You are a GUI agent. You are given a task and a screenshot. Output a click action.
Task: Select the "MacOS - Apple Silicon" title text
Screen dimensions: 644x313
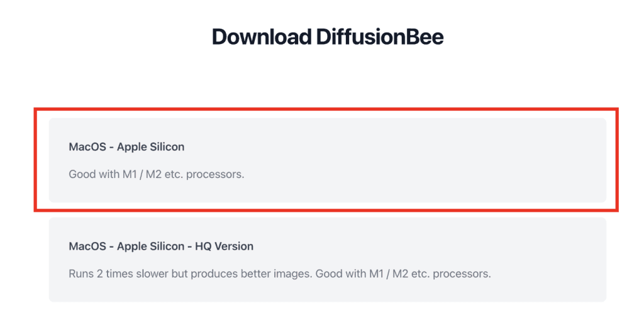point(126,146)
